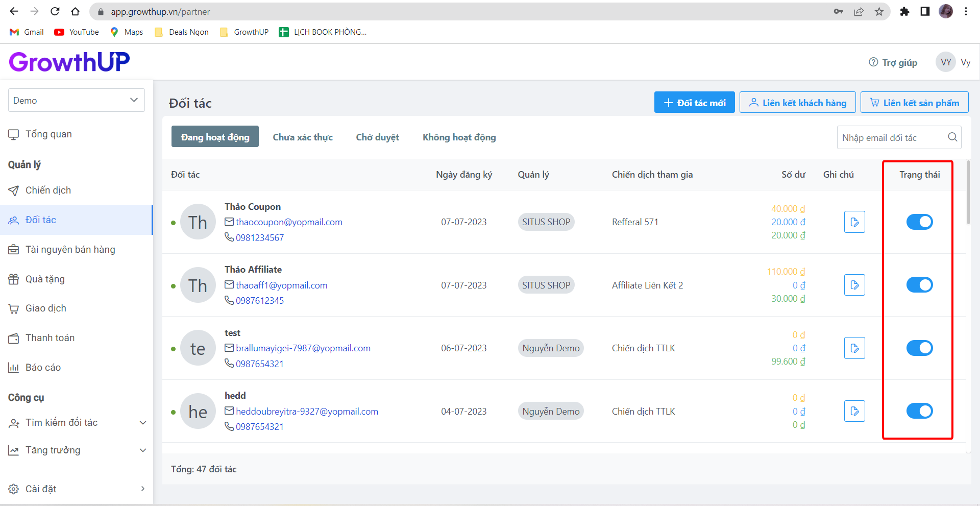Click the search magnifier icon in partner email box
The height and width of the screenshot is (506, 980).
pyautogui.click(x=952, y=137)
